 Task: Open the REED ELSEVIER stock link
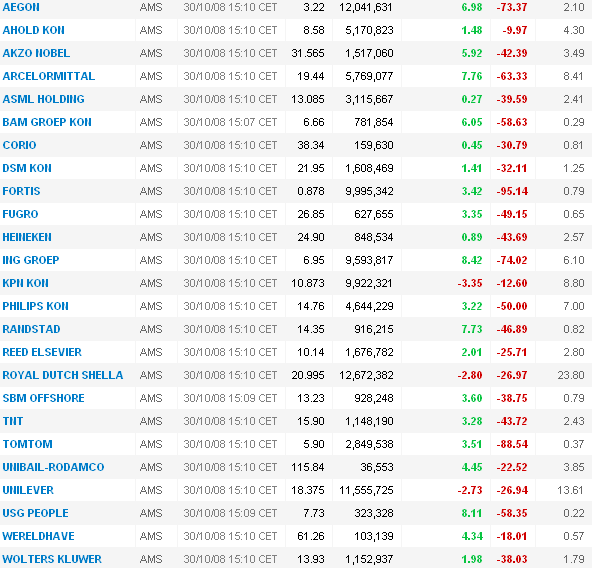[x=42, y=352]
